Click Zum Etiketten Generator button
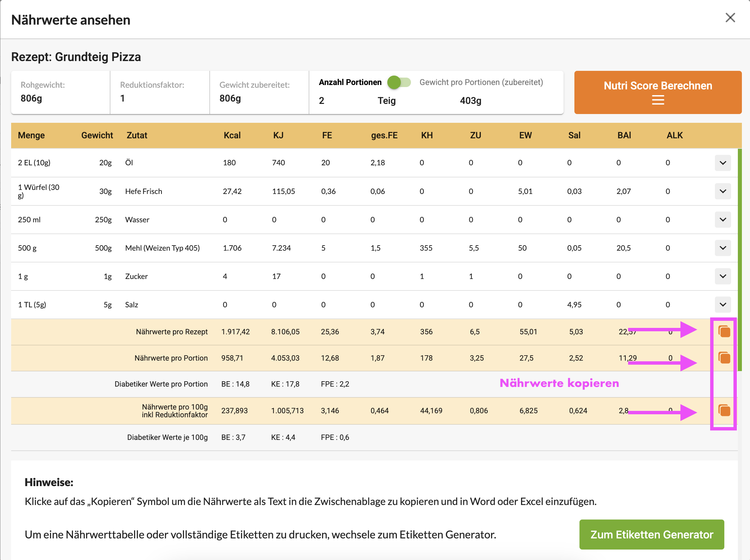The height and width of the screenshot is (560, 750). click(x=651, y=534)
